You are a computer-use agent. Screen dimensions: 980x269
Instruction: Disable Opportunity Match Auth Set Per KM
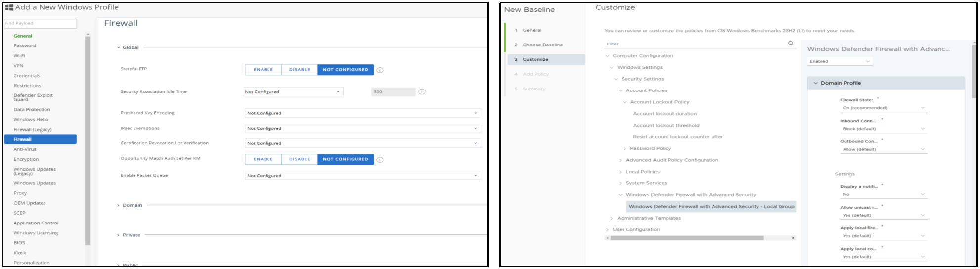point(299,159)
